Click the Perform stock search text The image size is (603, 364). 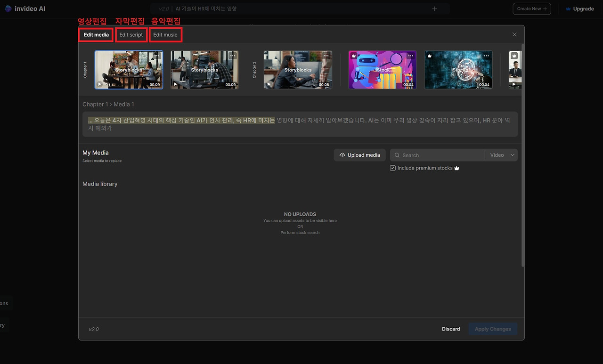tap(300, 233)
